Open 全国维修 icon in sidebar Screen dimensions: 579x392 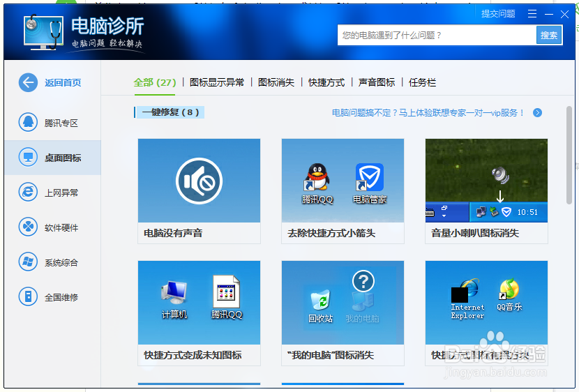(x=28, y=296)
